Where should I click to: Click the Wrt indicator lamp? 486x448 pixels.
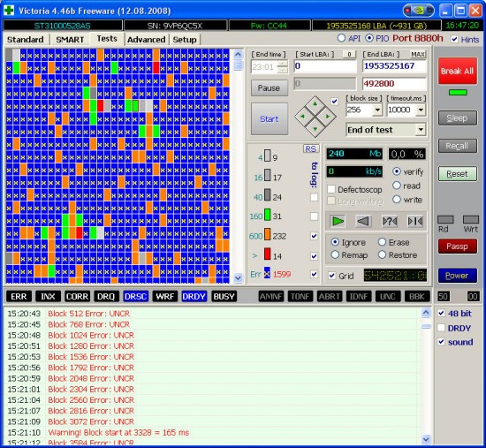click(x=471, y=219)
